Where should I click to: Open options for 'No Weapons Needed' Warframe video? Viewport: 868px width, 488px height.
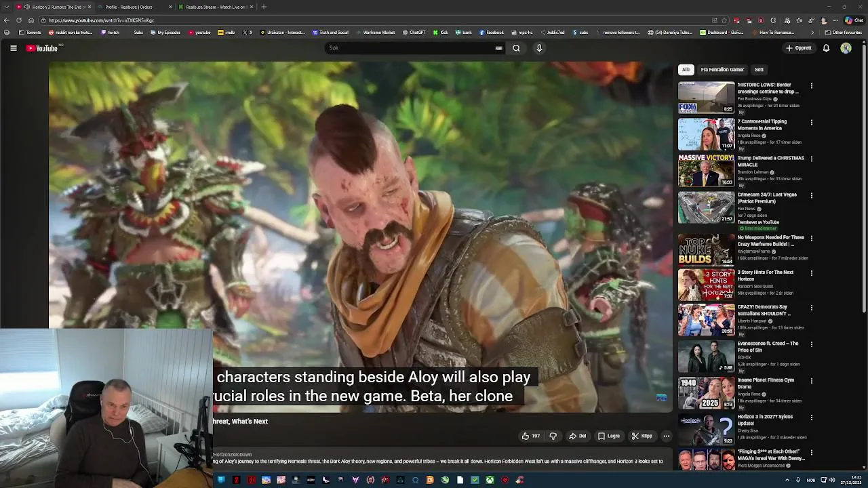pos(811,238)
